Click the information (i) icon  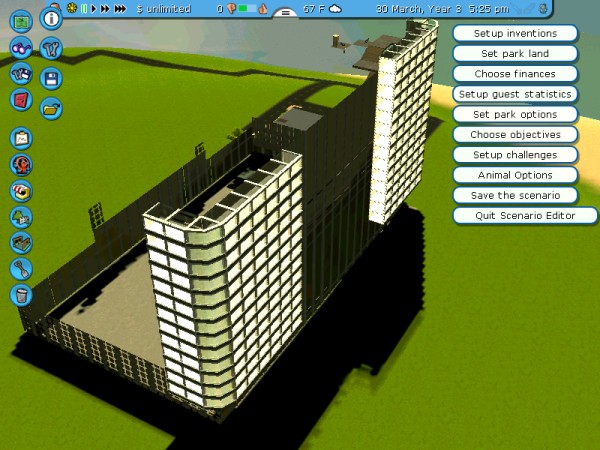coord(51,18)
